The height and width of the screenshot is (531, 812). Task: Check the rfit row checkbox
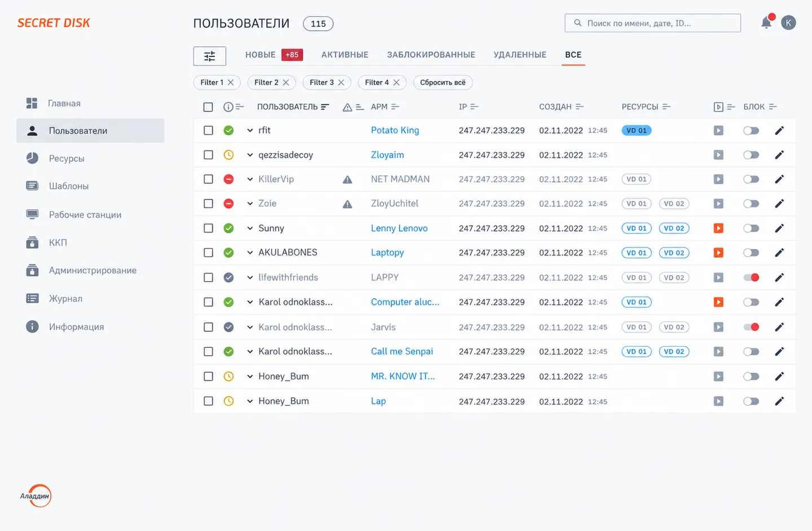pyautogui.click(x=208, y=131)
